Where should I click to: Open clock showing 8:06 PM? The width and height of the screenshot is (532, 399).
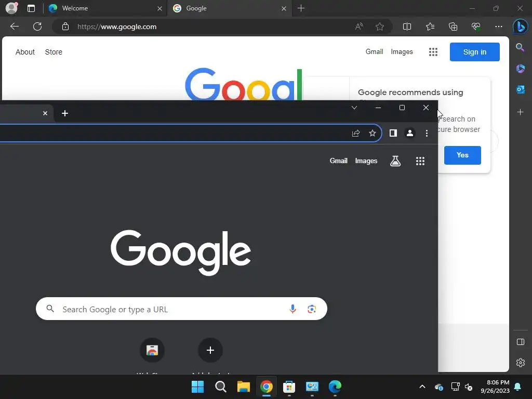click(x=495, y=387)
